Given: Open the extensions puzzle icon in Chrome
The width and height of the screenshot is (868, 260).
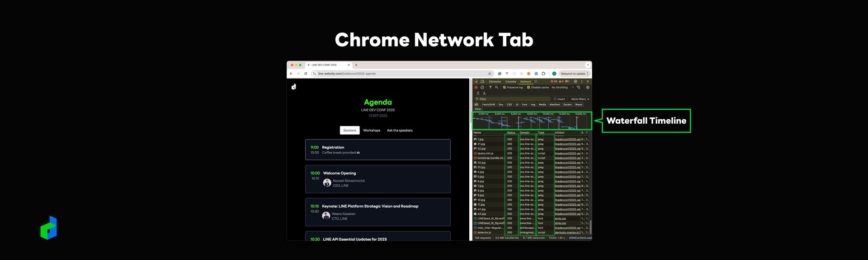Looking at the screenshot, I should click(543, 74).
